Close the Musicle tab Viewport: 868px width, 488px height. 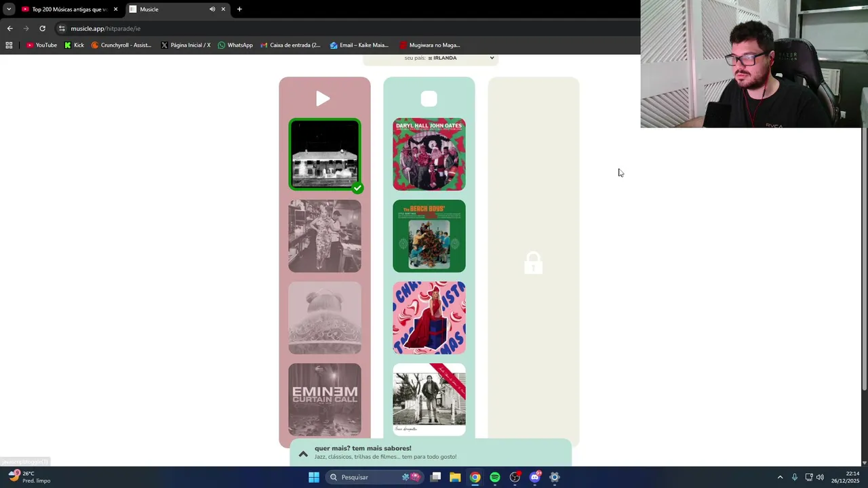tap(223, 9)
